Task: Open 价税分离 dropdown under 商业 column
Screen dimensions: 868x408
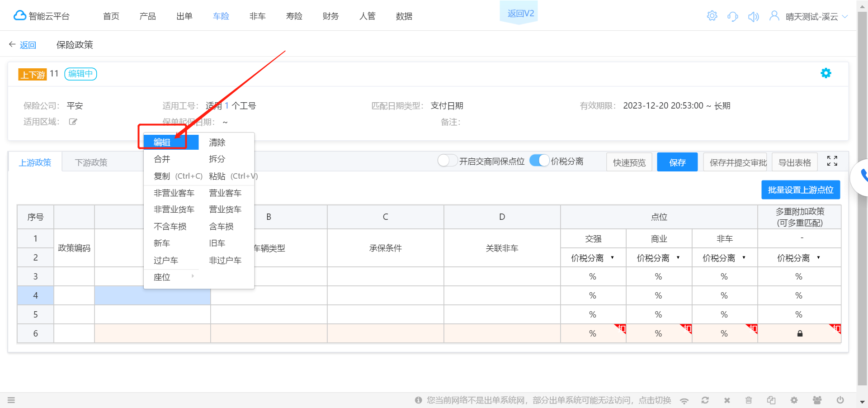Action: click(659, 258)
